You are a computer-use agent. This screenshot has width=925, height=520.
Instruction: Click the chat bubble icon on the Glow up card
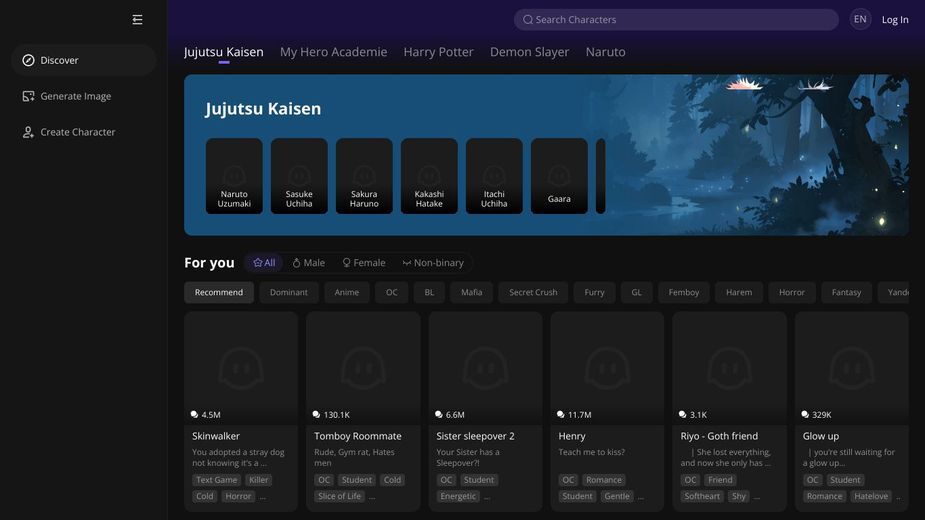[x=805, y=414]
